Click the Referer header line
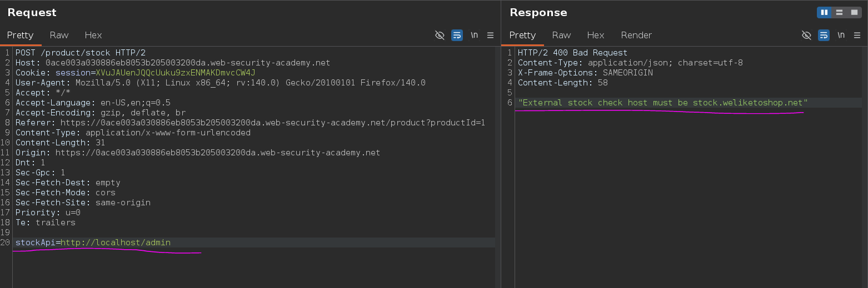The image size is (868, 288). point(251,123)
